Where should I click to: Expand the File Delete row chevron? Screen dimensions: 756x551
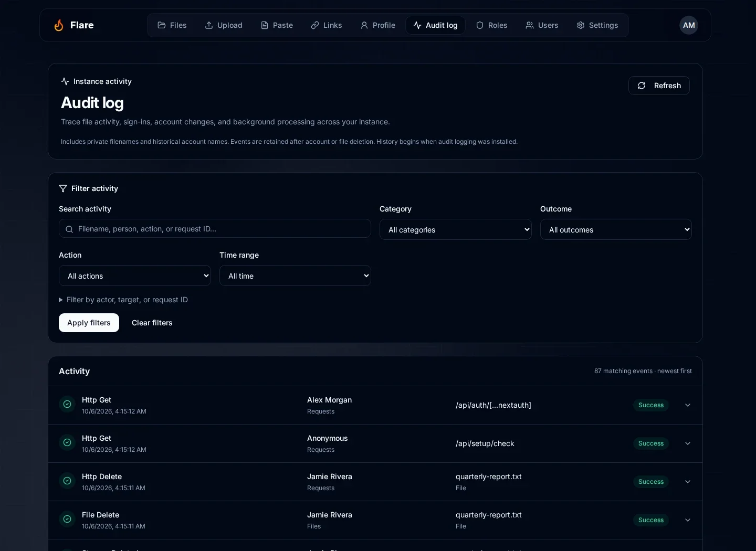[688, 520]
